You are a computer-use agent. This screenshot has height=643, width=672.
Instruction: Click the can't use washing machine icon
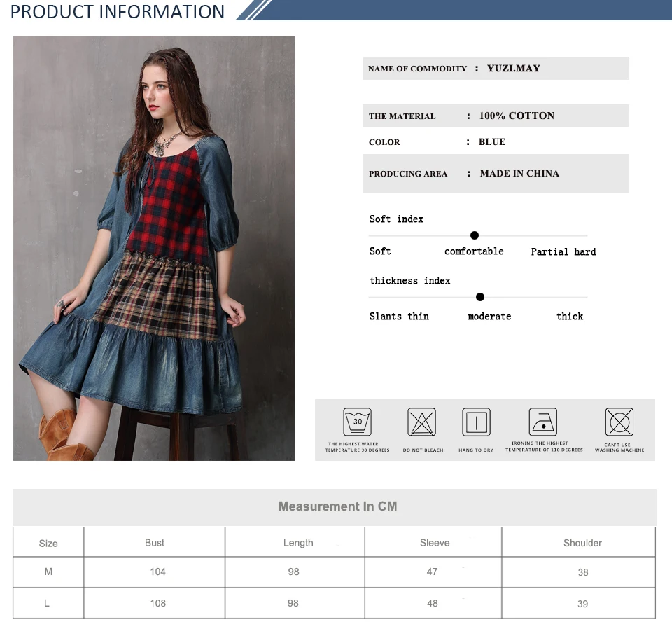[x=619, y=422]
